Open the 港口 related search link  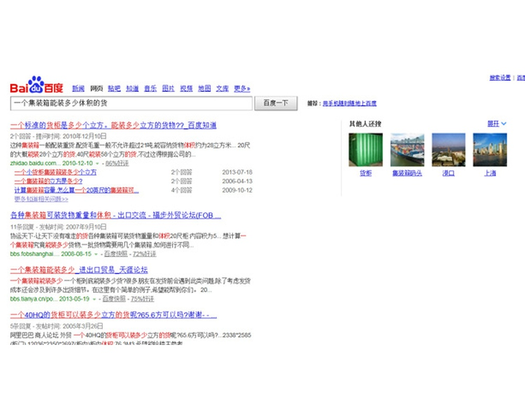(449, 173)
